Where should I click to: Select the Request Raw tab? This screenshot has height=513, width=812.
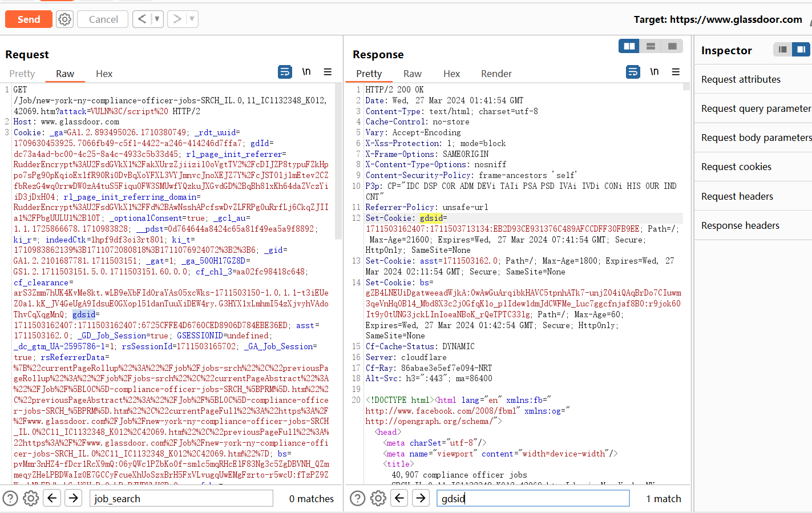tap(65, 74)
